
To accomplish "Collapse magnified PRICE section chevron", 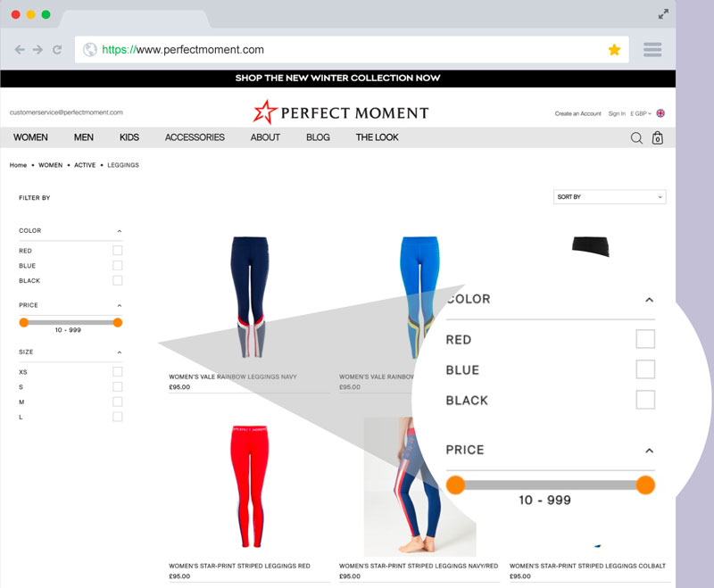I will (650, 451).
